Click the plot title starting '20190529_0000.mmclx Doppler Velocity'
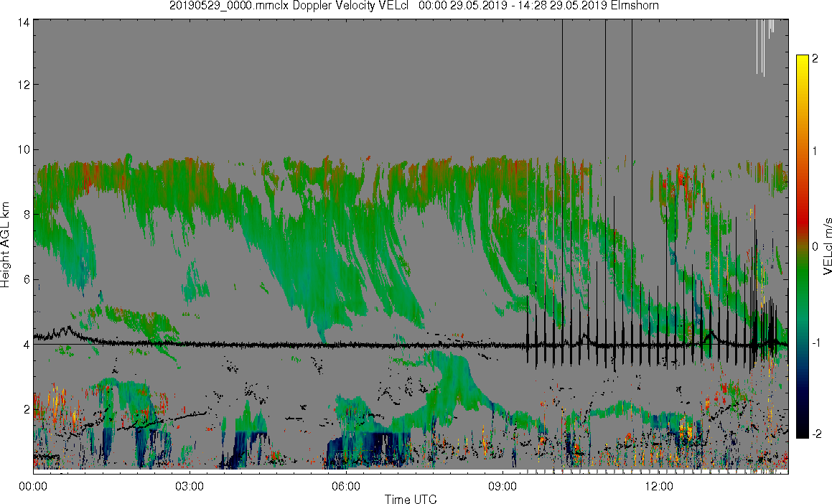The image size is (832, 504). [414, 6]
